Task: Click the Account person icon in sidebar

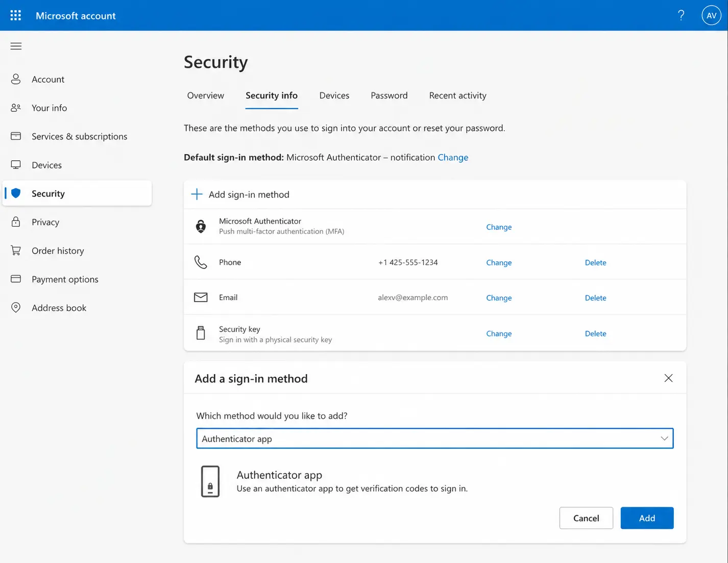Action: tap(16, 79)
